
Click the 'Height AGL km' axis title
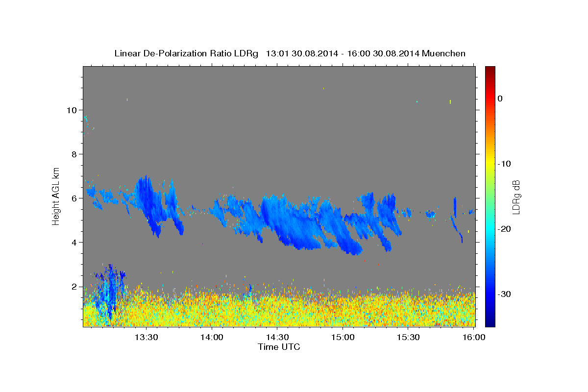click(x=56, y=196)
